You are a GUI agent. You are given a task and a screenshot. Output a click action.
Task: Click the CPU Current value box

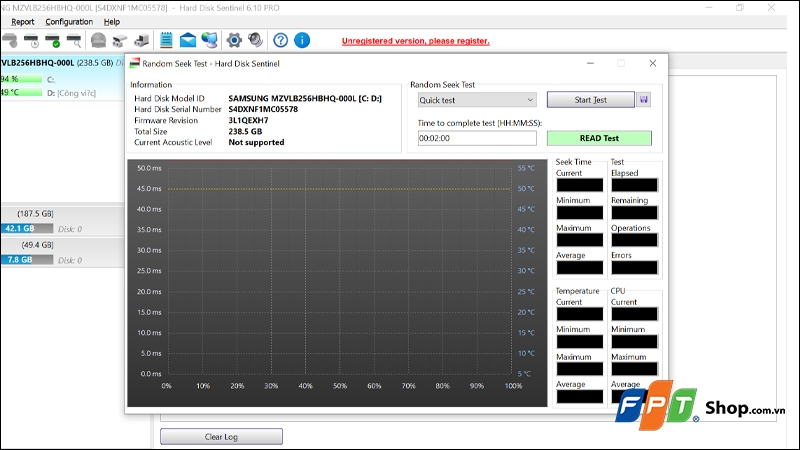(x=635, y=314)
